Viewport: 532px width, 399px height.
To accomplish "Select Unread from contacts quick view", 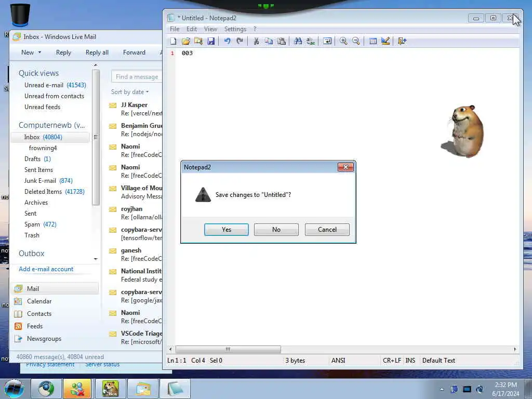I will coord(54,96).
